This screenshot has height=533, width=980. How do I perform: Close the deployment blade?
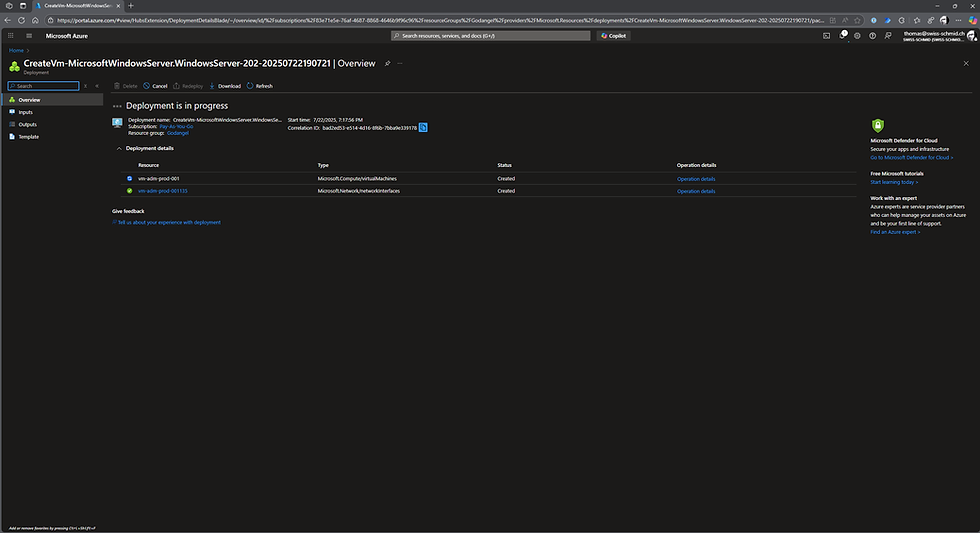[966, 63]
